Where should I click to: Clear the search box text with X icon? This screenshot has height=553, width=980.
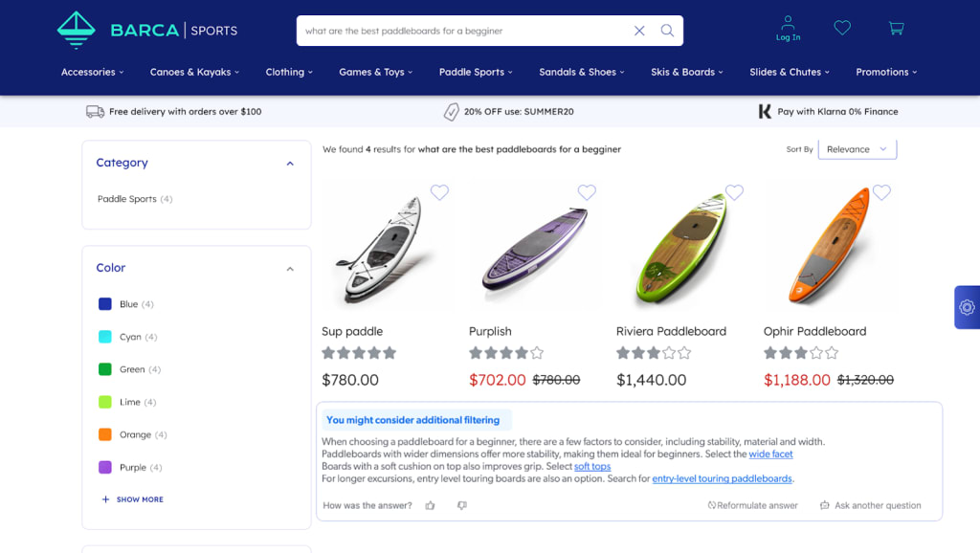point(639,31)
